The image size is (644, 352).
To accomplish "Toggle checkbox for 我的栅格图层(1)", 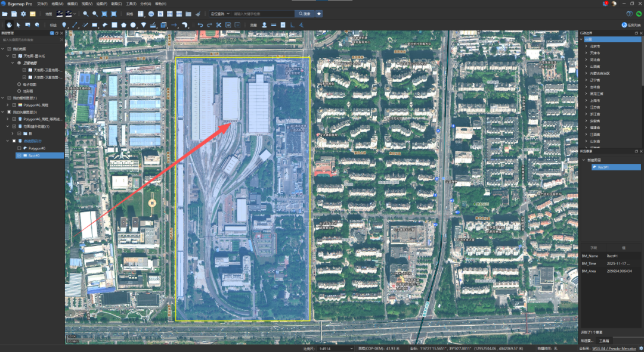I will click(x=10, y=98).
